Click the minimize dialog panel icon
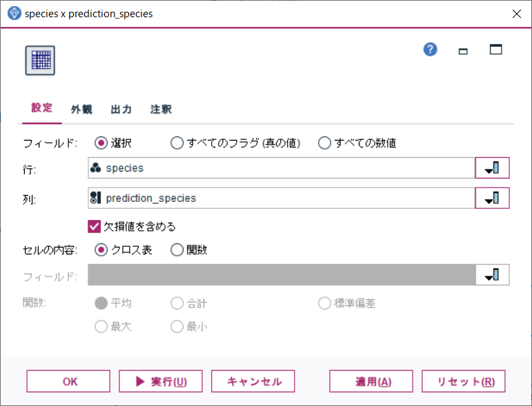Screen dimensions: 532x406 click(463, 51)
